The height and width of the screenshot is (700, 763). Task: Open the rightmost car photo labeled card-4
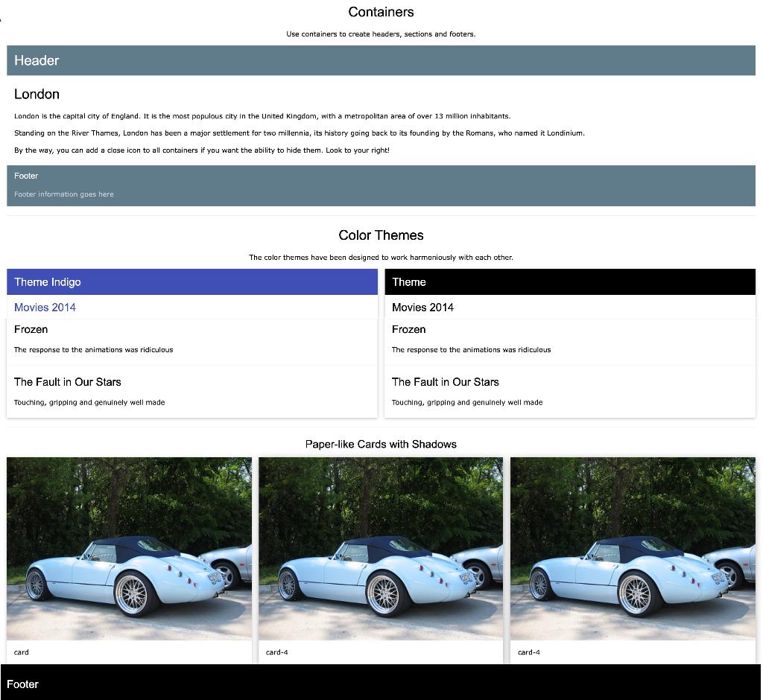pyautogui.click(x=633, y=548)
